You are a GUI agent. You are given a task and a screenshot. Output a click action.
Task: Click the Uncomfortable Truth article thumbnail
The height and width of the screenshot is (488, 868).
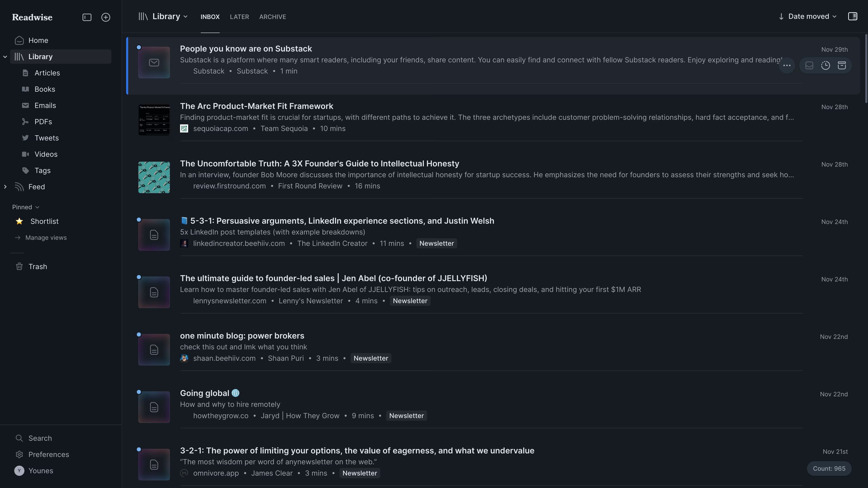(154, 178)
